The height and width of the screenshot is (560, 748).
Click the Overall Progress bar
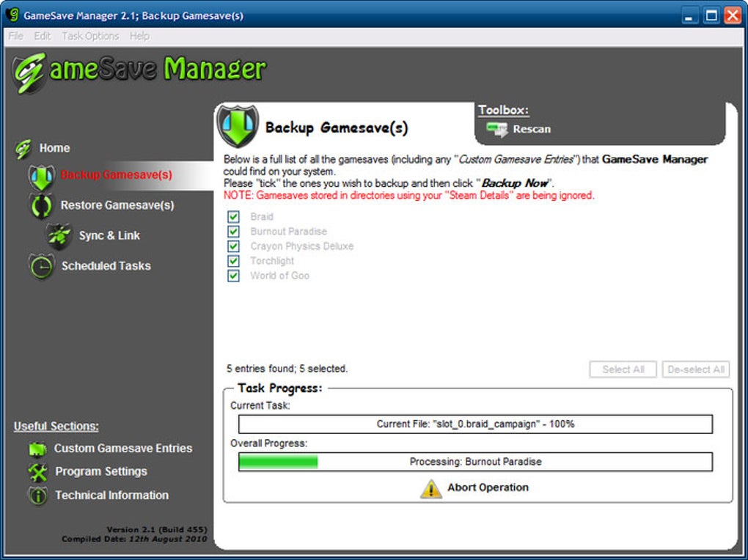(474, 461)
